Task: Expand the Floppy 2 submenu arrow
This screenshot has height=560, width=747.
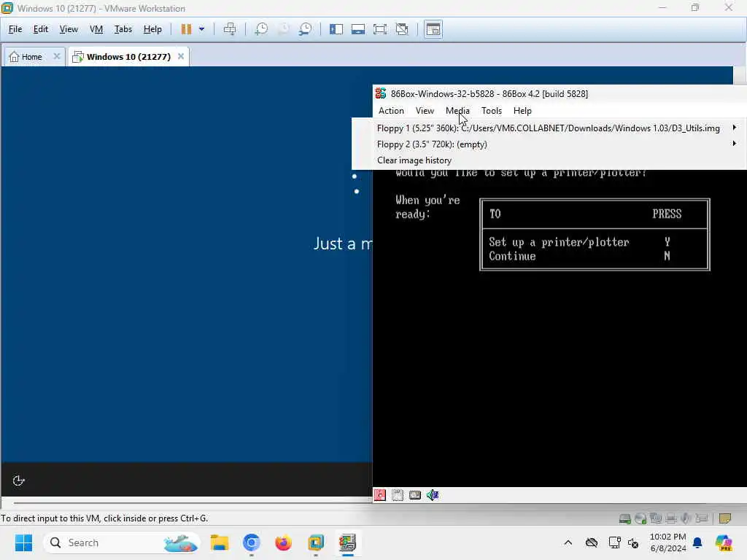Action: pos(735,144)
